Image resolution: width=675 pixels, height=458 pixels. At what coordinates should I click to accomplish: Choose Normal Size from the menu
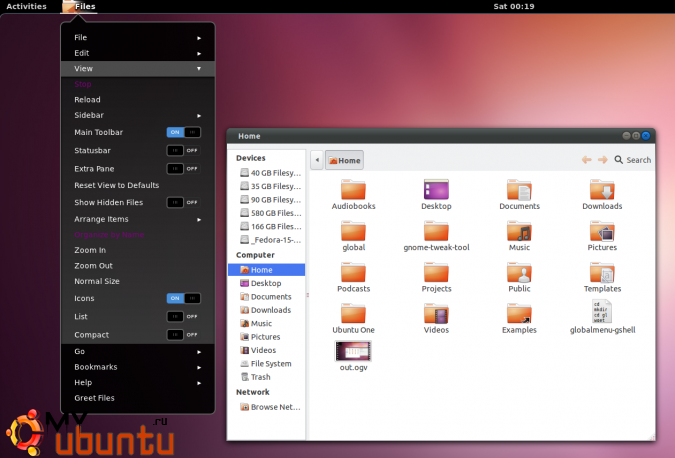click(138, 281)
